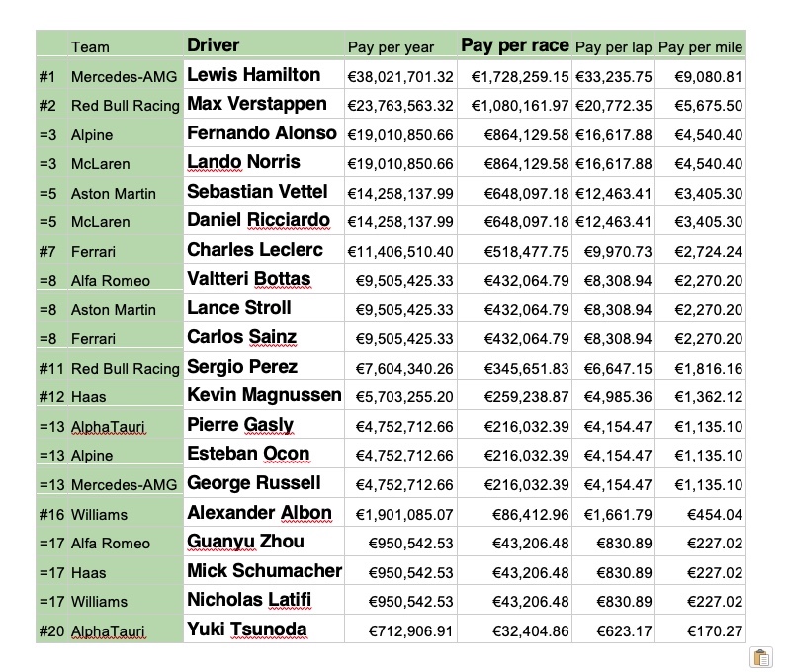The image size is (785, 672).
Task: Click the Pay per lap header cell
Action: tap(613, 46)
